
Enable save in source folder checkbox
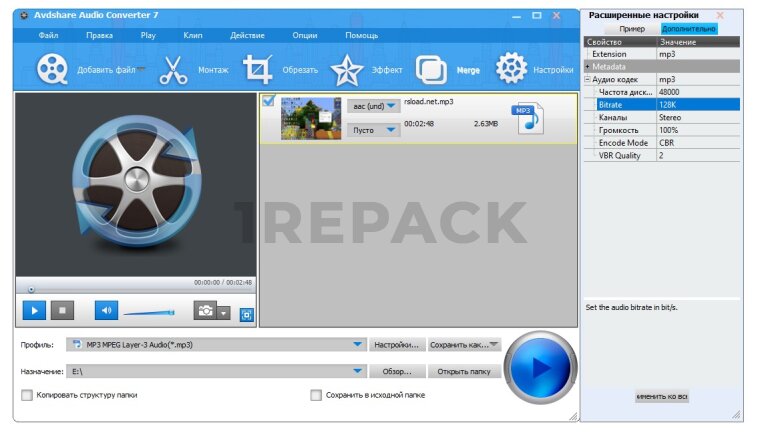[x=316, y=395]
